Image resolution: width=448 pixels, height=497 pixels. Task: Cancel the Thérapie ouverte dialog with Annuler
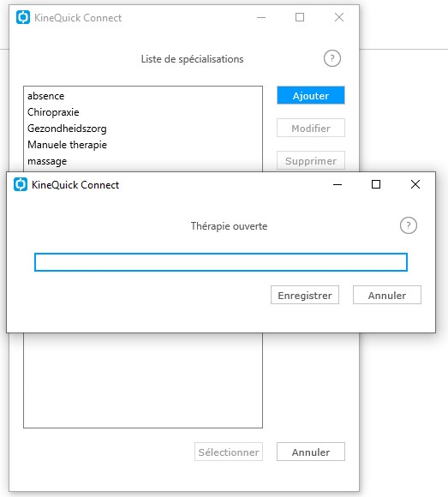(x=387, y=295)
